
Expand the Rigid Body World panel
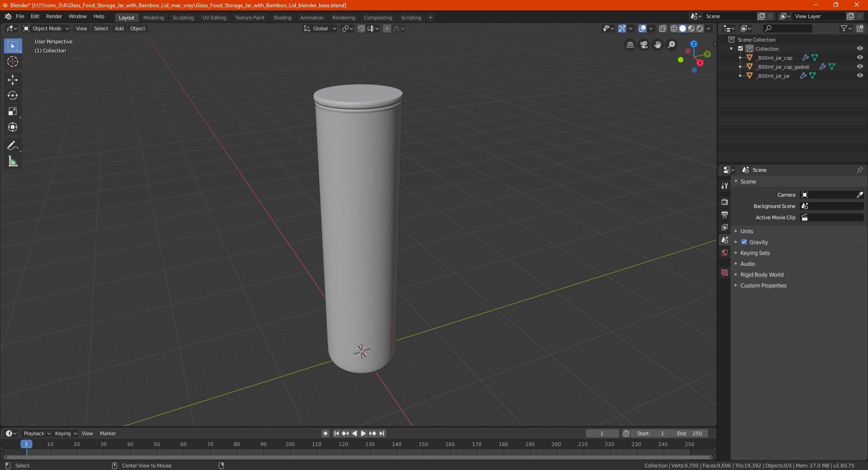pos(762,275)
